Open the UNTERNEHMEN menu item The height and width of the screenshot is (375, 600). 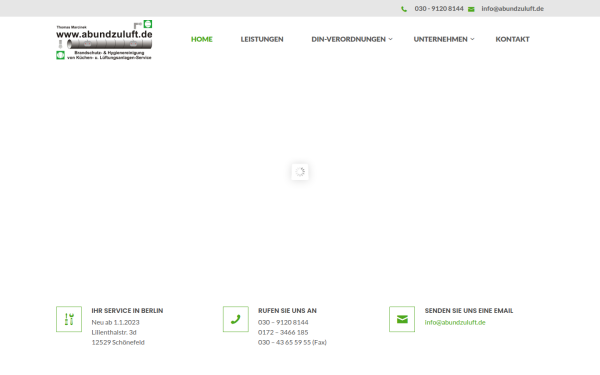(x=440, y=39)
